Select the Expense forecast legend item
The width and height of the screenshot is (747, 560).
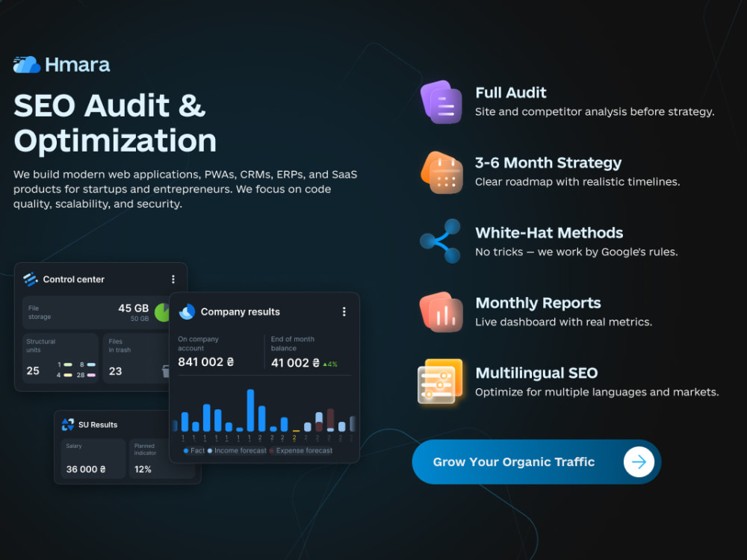pyautogui.click(x=300, y=450)
